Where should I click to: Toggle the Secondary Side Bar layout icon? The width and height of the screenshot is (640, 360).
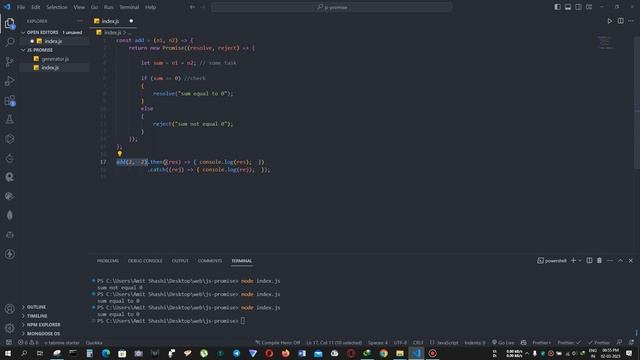[x=578, y=7]
